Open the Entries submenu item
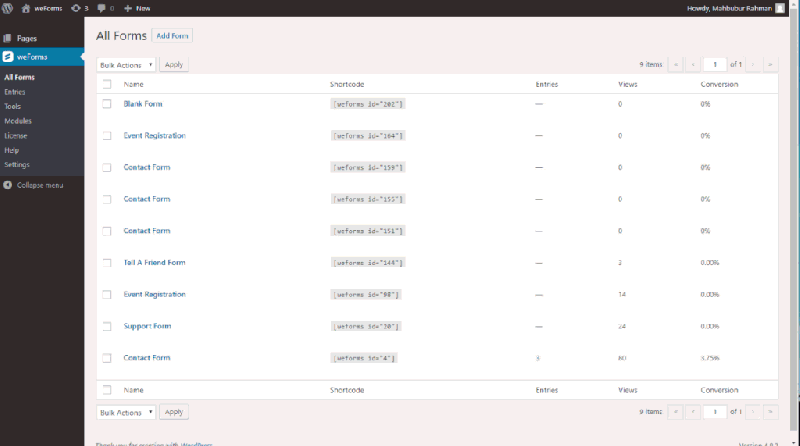Image resolution: width=800 pixels, height=446 pixels. 14,92
